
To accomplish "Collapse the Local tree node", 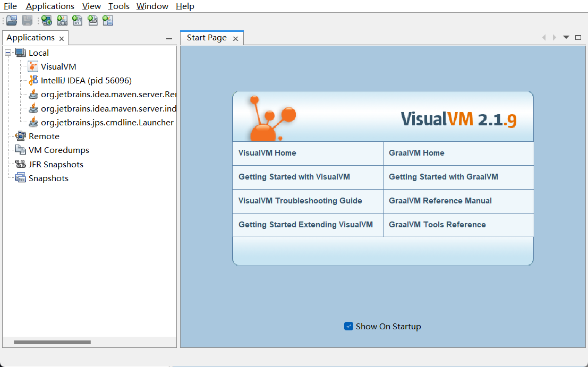I will (x=8, y=53).
